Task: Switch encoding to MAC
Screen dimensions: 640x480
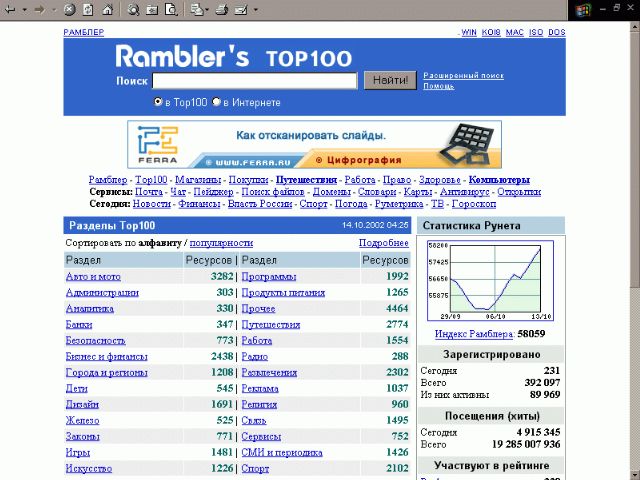Action: [515, 32]
